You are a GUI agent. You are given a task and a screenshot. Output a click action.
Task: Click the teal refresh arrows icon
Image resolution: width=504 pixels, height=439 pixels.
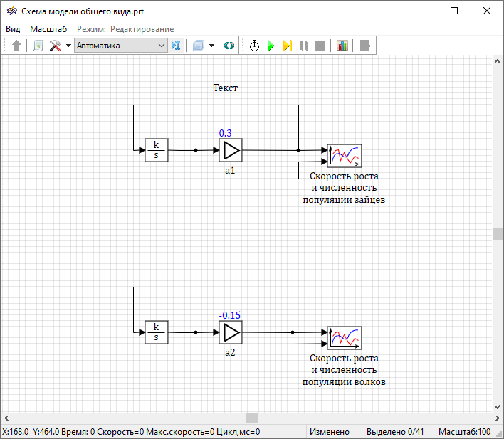[229, 46]
